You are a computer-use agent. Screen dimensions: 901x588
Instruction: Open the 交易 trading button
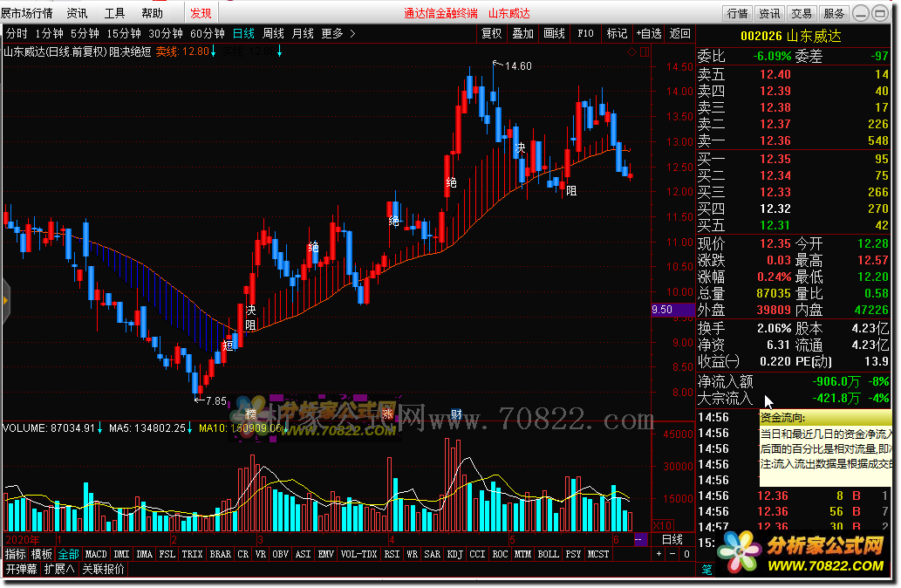pyautogui.click(x=802, y=13)
